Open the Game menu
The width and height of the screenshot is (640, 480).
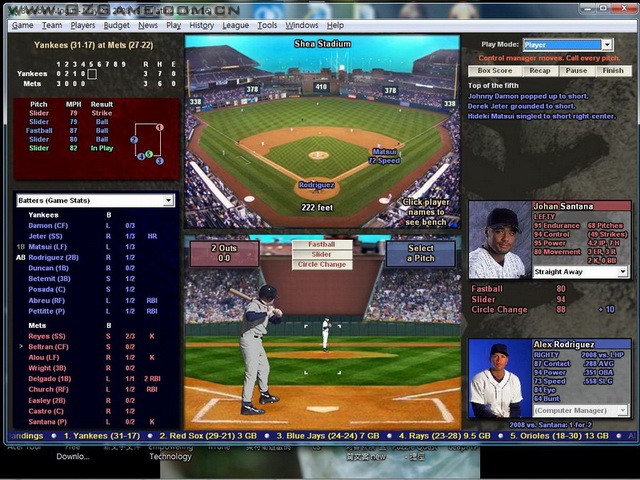(x=22, y=25)
